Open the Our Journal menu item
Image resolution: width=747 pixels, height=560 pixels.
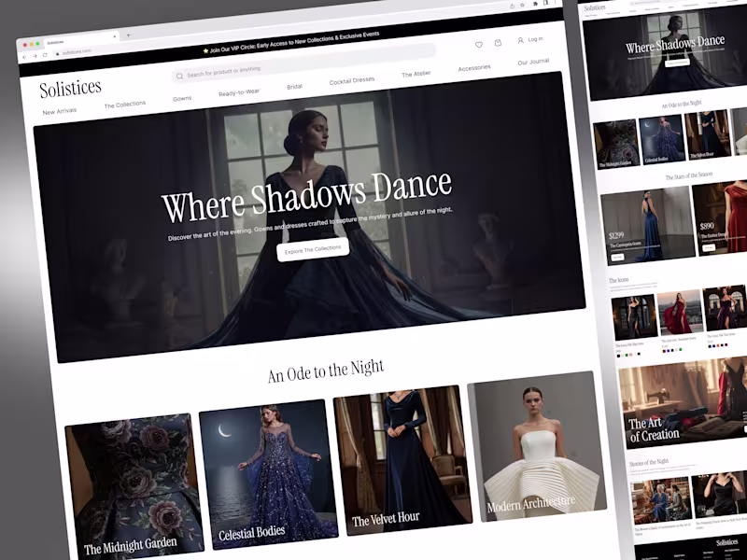point(533,62)
